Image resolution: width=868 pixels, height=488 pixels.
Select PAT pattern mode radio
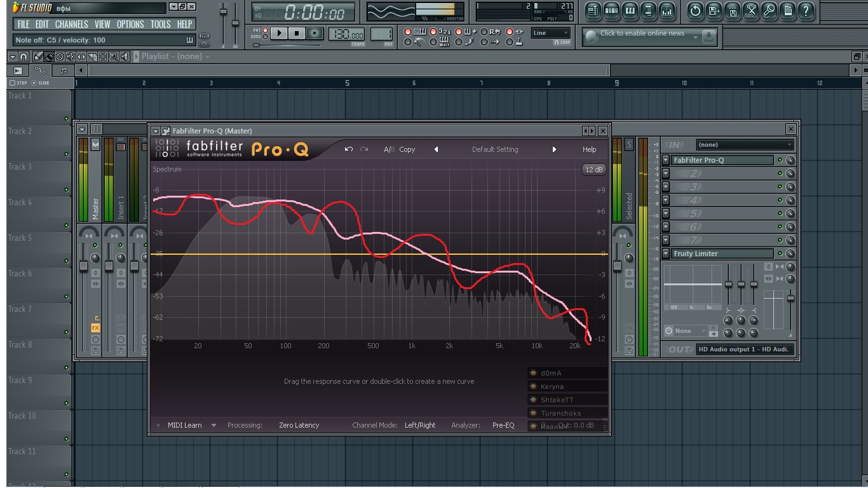pos(266,30)
